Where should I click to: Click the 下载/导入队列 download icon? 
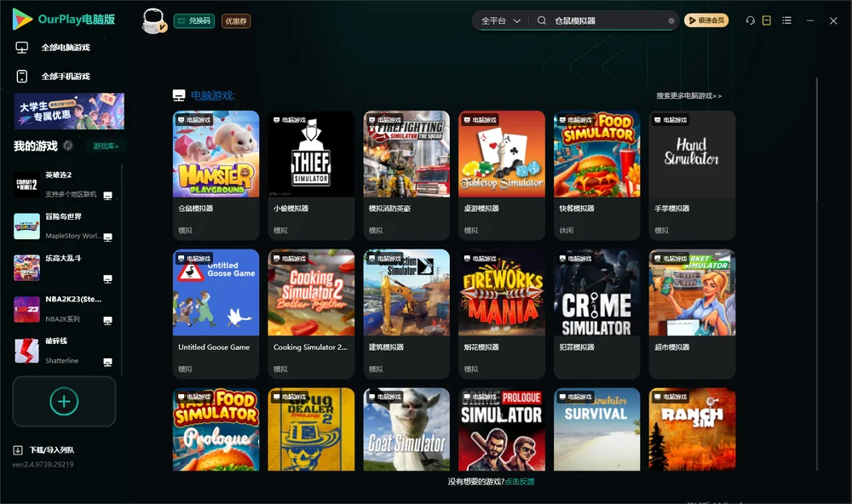point(18,450)
